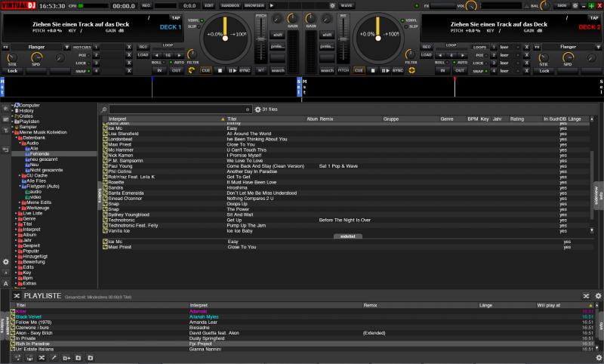Open settings gear in left sidebar
Image resolution: width=604 pixels, height=364 pixels.
tap(6, 261)
